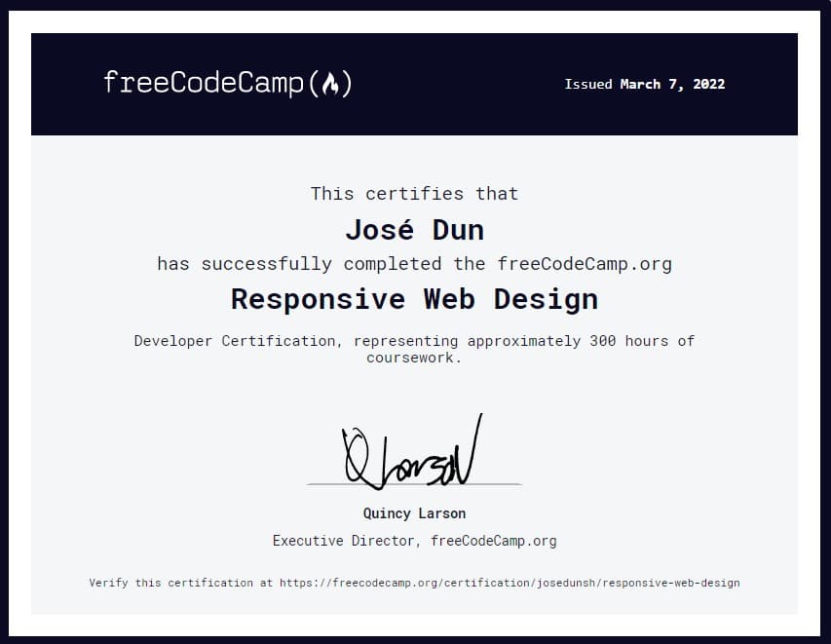Click the printed name Quincy Larson
The image size is (831, 644).
point(414,513)
